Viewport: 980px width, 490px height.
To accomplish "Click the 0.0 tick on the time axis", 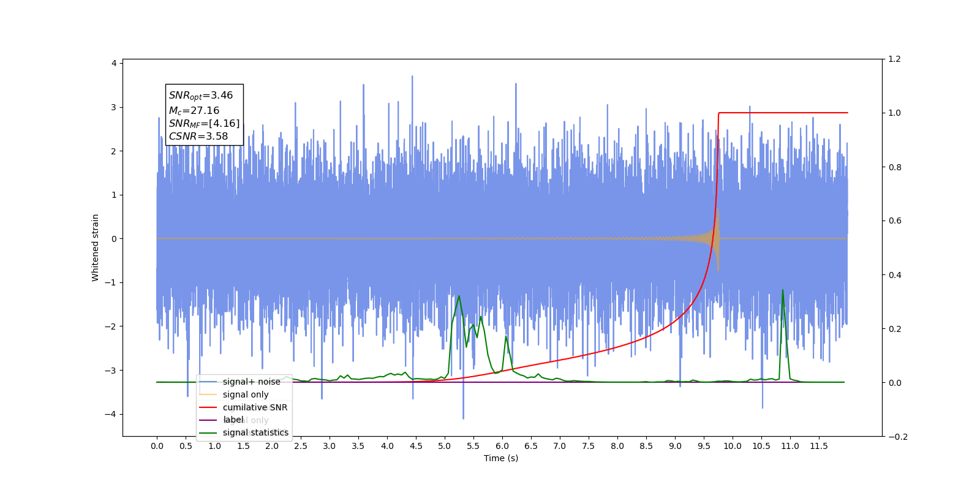I will click(x=157, y=446).
